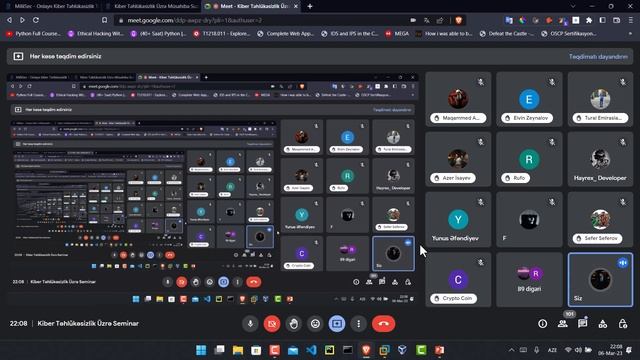Switch to second Kiber Təhlükəsizlik tab
The height and width of the screenshot is (360, 640).
pos(152,6)
